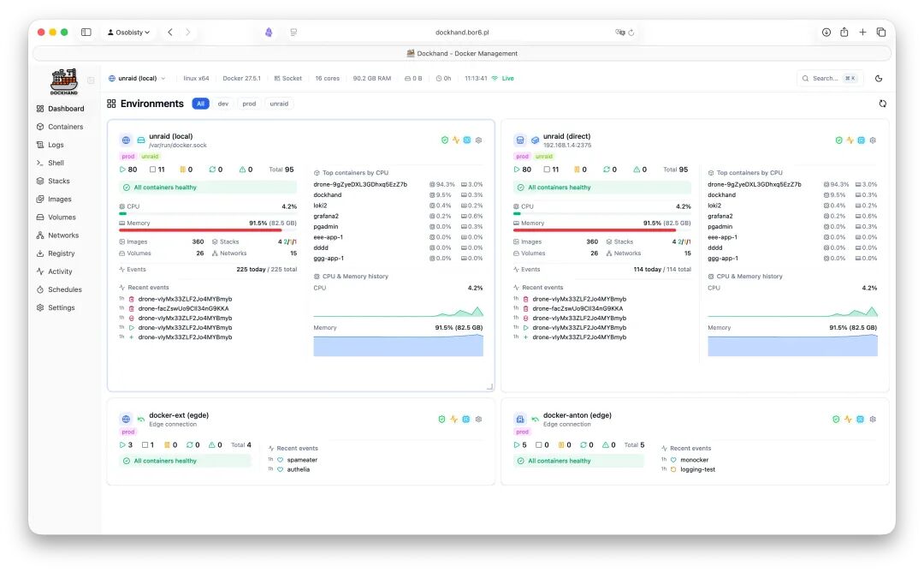Open the unraid (local) environment dropdown
The width and height of the screenshot is (924, 572).
tap(137, 79)
